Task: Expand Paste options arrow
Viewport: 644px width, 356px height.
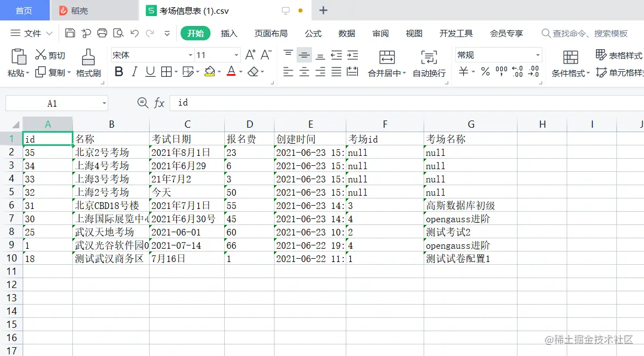Action: (x=28, y=73)
